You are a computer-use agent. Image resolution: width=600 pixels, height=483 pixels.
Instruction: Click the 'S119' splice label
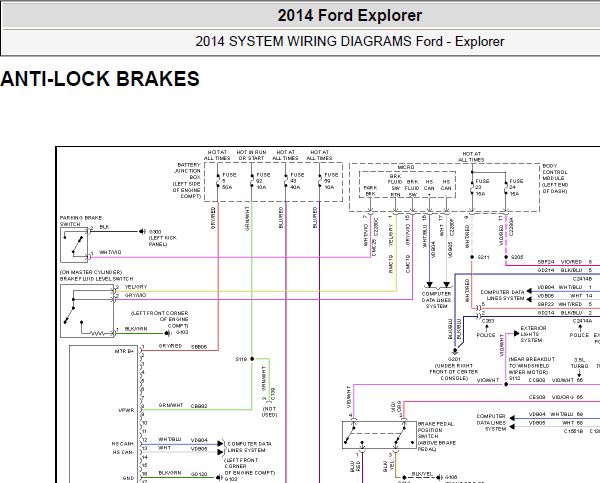[x=241, y=359]
